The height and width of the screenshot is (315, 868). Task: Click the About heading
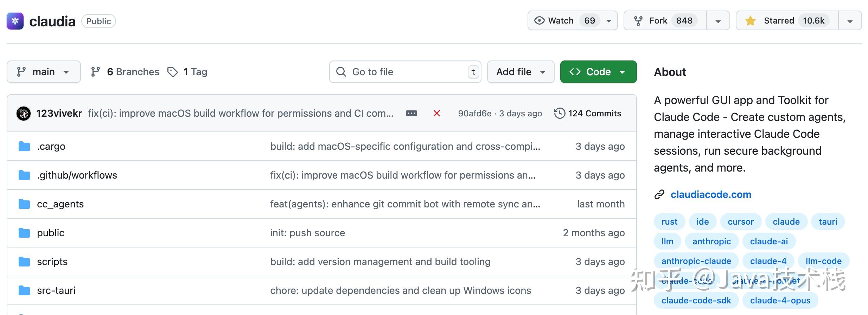tap(670, 72)
